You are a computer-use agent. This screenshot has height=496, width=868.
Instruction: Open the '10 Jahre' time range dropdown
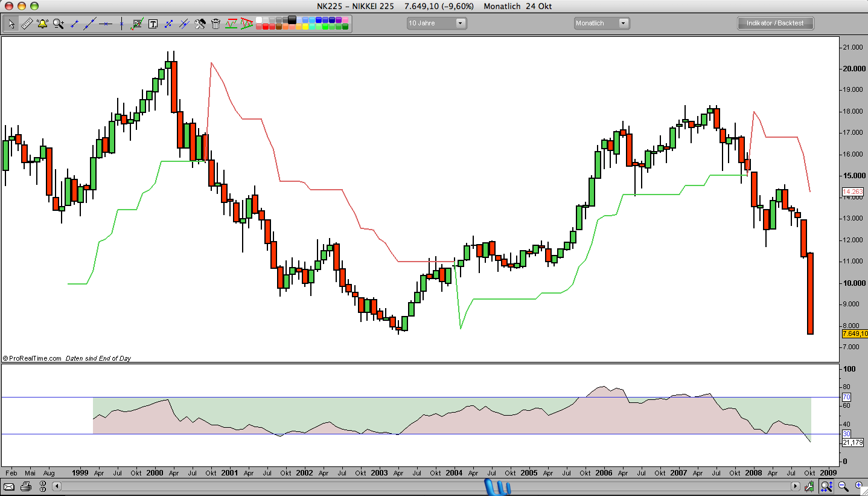click(436, 23)
